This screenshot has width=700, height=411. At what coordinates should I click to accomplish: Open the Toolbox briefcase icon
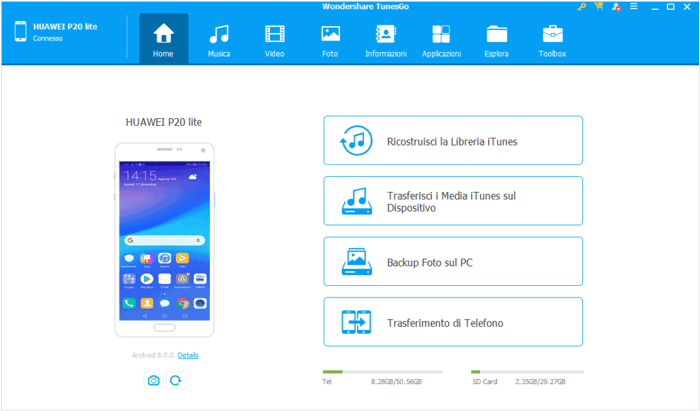(x=552, y=39)
